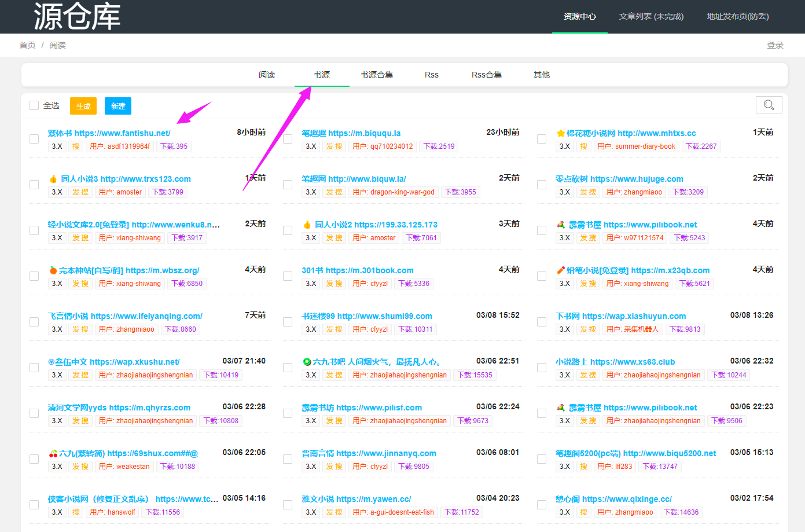Switch to the 书源 tab
Screen dimensions: 805x532
coord(322,75)
